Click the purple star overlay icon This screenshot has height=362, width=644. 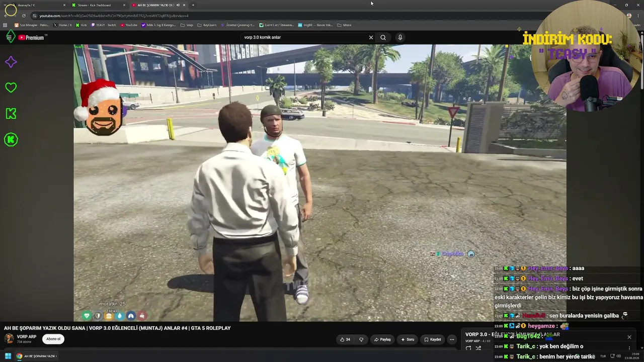pos(11,62)
